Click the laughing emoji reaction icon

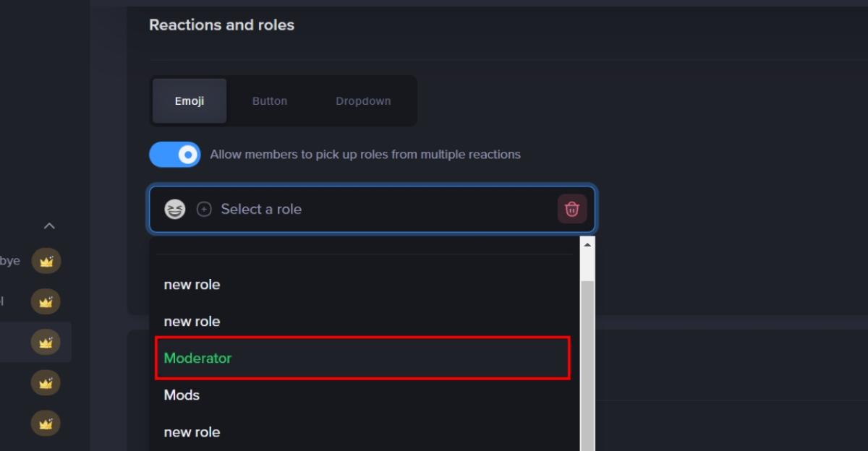click(174, 209)
